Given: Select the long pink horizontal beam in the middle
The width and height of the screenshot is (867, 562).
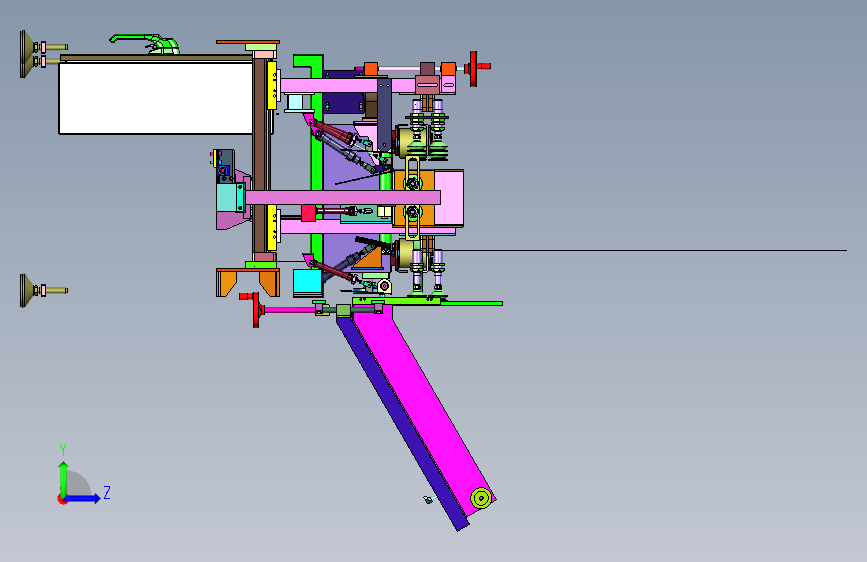Looking at the screenshot, I should point(343,197).
